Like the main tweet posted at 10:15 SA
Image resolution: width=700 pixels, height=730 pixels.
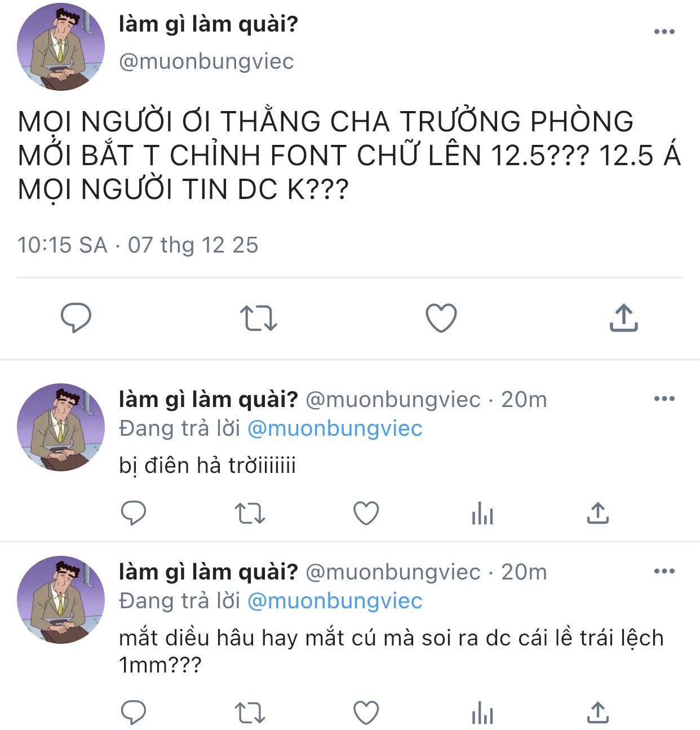tap(441, 318)
